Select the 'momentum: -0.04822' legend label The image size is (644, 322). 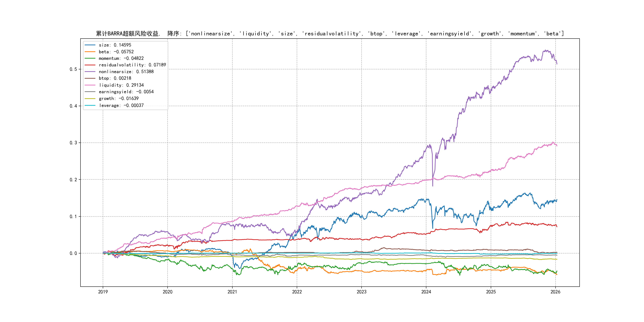tap(121, 58)
